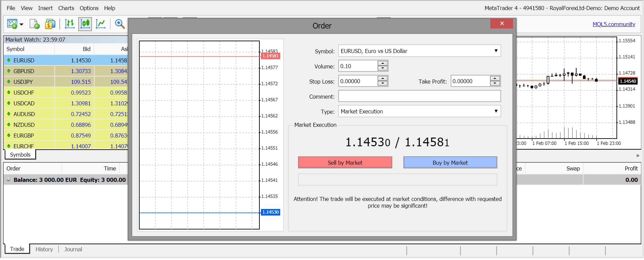
Task: Click the Sell by Market button
Action: pyautogui.click(x=345, y=162)
